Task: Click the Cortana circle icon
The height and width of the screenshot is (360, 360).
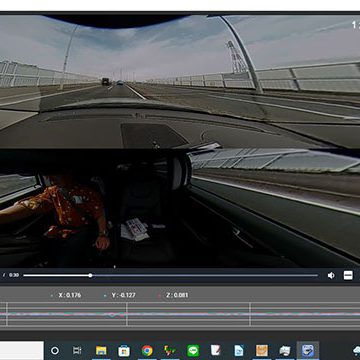Action: tap(55, 351)
